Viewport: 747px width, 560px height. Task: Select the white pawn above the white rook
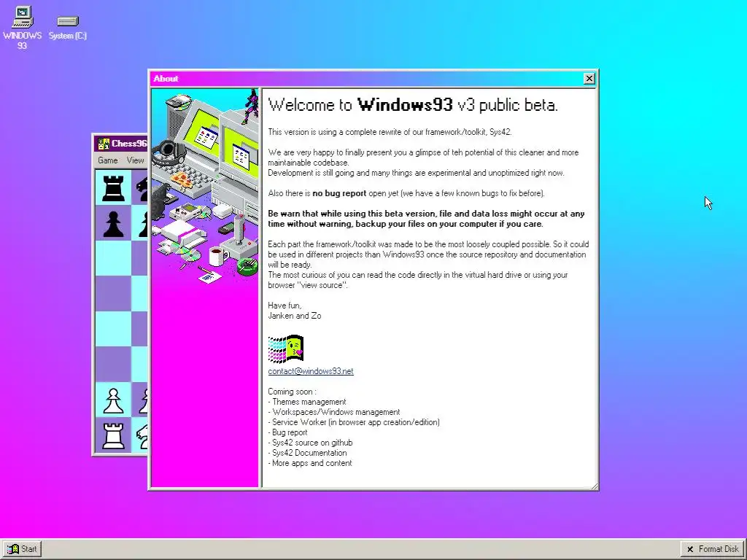coord(113,400)
